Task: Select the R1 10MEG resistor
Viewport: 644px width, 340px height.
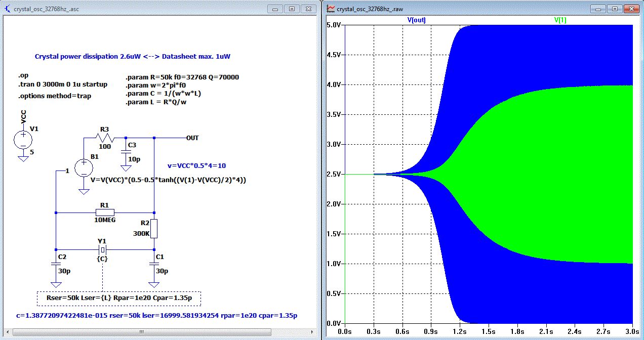Action: (x=104, y=212)
